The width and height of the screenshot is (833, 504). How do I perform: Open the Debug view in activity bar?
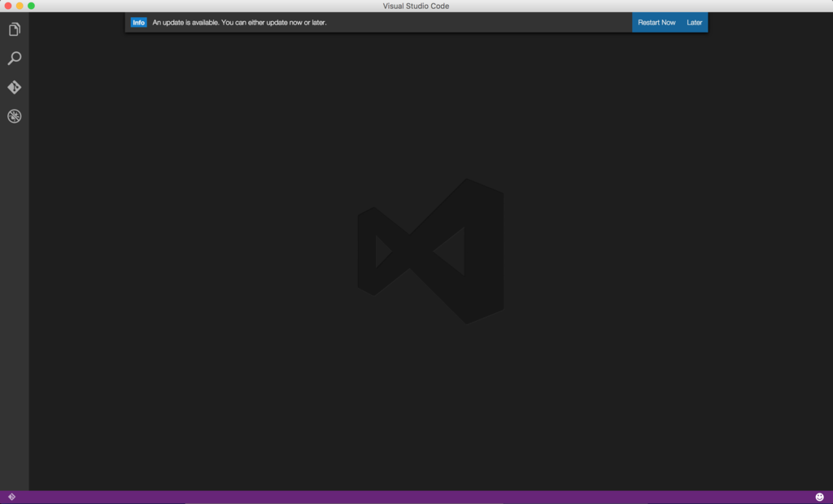15,115
